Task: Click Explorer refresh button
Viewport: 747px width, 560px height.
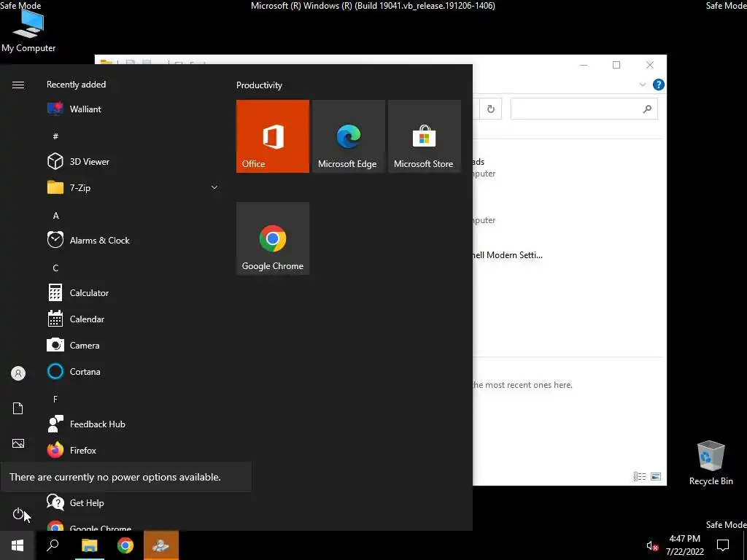Action: (x=491, y=109)
